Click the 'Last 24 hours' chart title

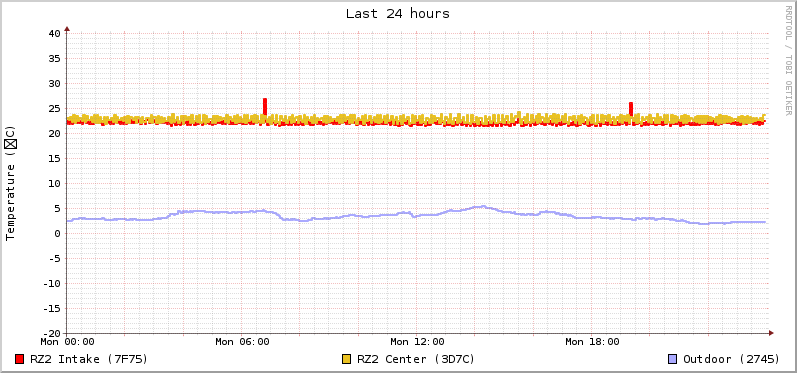398,14
